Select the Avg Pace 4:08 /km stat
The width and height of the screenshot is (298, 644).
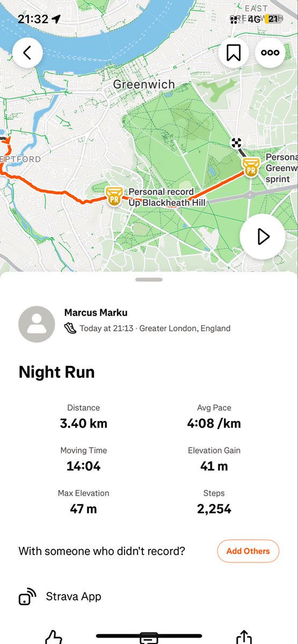coord(214,416)
